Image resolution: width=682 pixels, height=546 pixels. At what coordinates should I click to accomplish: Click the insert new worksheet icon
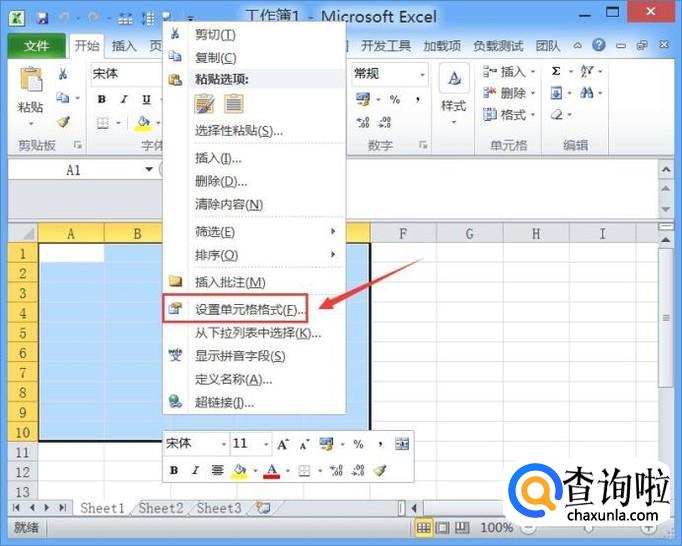[x=263, y=507]
